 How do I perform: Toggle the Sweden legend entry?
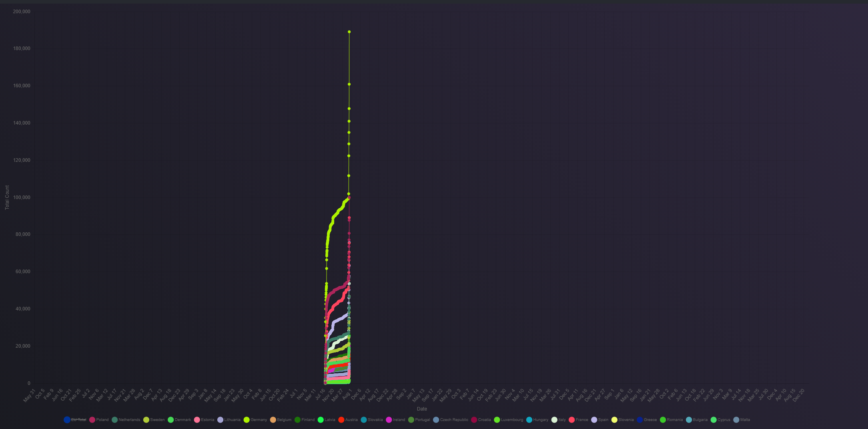[154, 420]
